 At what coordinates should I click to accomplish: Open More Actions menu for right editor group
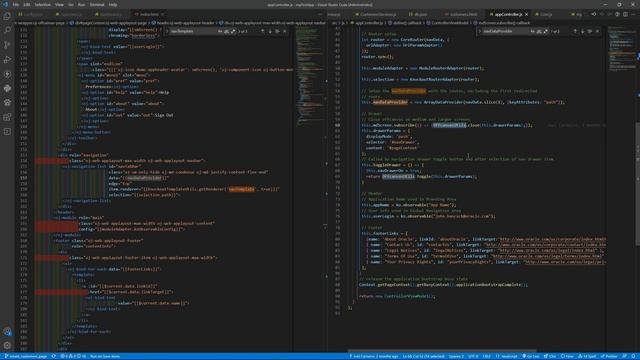point(633,14)
